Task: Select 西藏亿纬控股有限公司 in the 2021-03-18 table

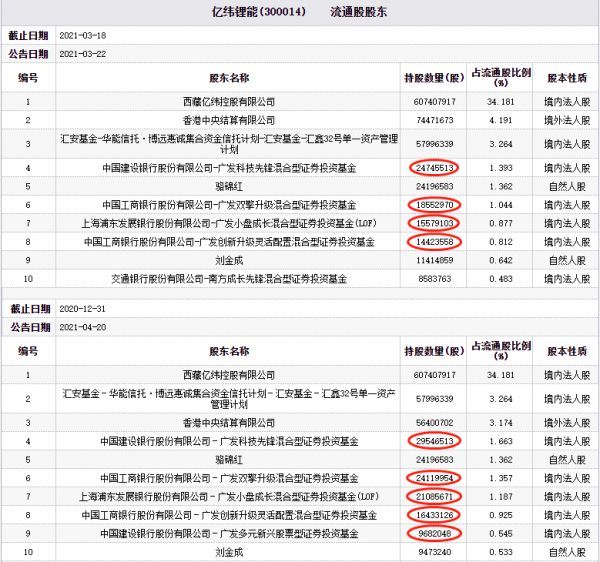Action: 229,102
